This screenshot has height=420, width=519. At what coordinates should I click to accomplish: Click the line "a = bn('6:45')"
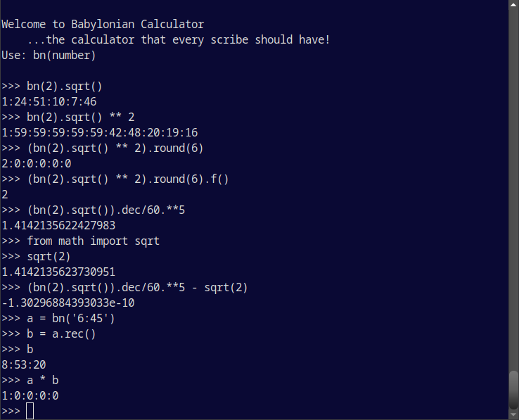[x=58, y=319]
